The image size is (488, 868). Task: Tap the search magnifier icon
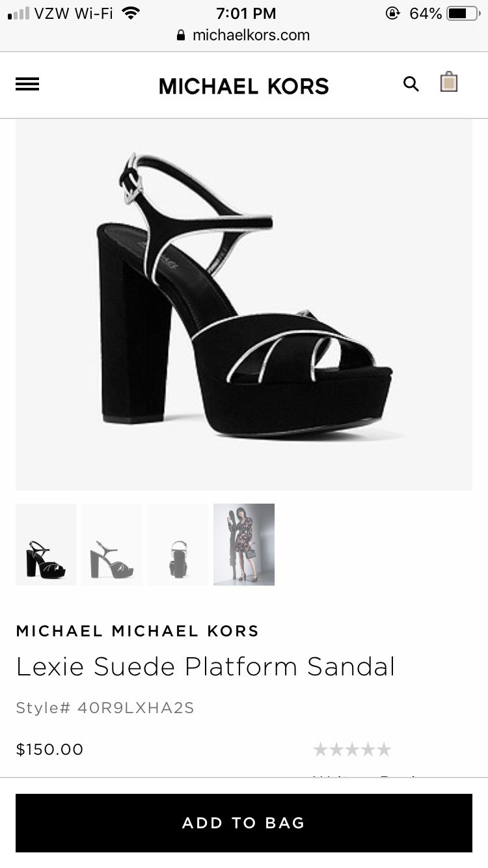click(x=411, y=84)
